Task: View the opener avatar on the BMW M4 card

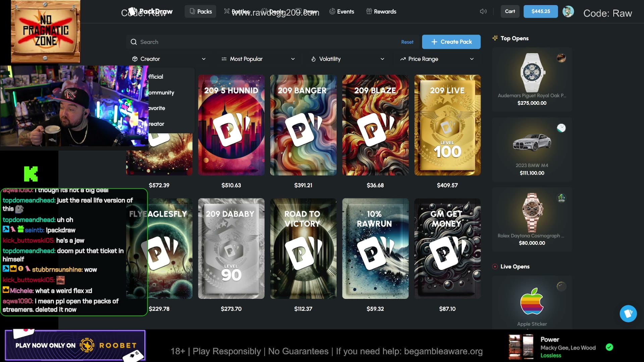Action: [x=561, y=128]
